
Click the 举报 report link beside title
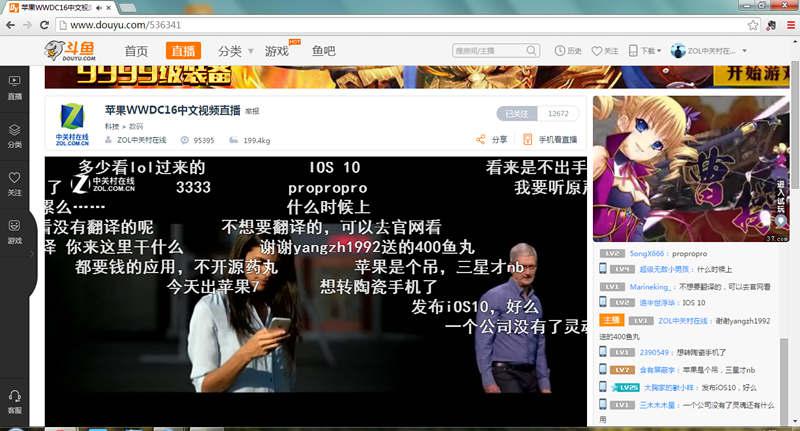[252, 111]
